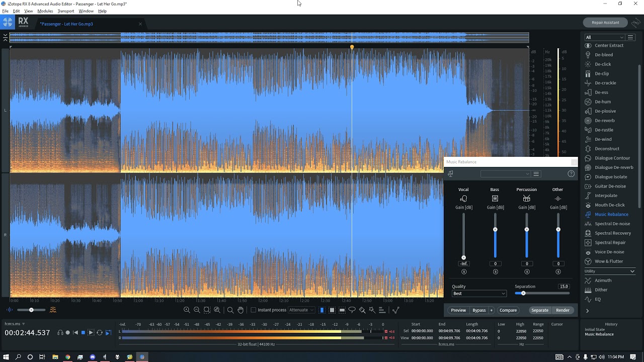Open the Edit menu
Viewport: 644px width, 362px height.
pos(17,11)
